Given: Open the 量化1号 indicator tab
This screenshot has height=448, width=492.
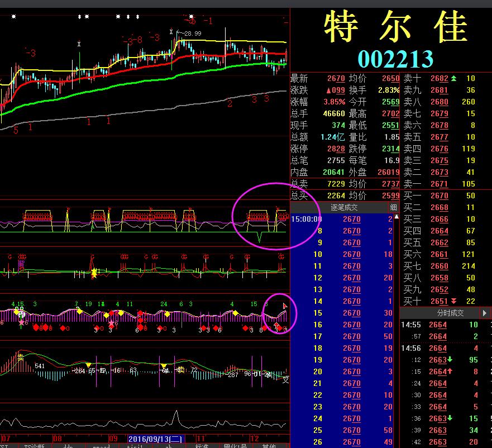Looking at the screenshot, I should pos(235,446).
